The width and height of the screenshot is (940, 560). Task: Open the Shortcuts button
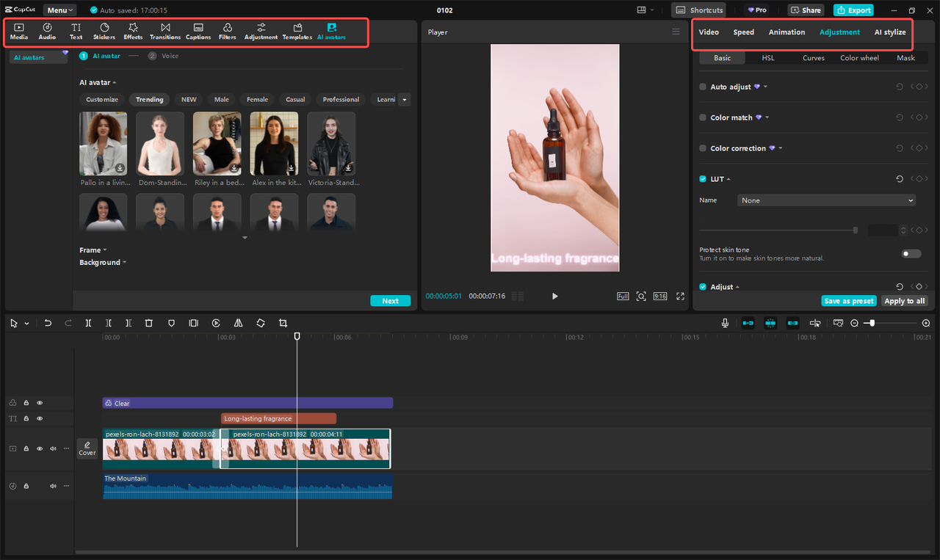coord(698,10)
